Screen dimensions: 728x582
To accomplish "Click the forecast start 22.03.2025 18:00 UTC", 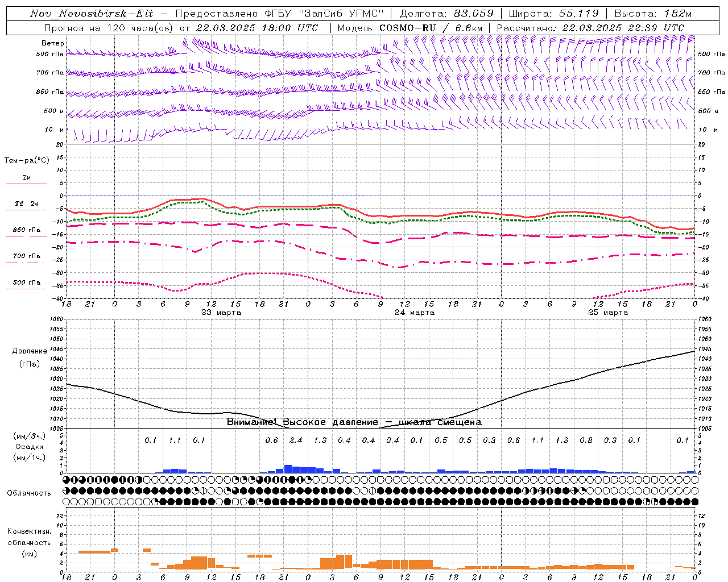I will tap(257, 28).
